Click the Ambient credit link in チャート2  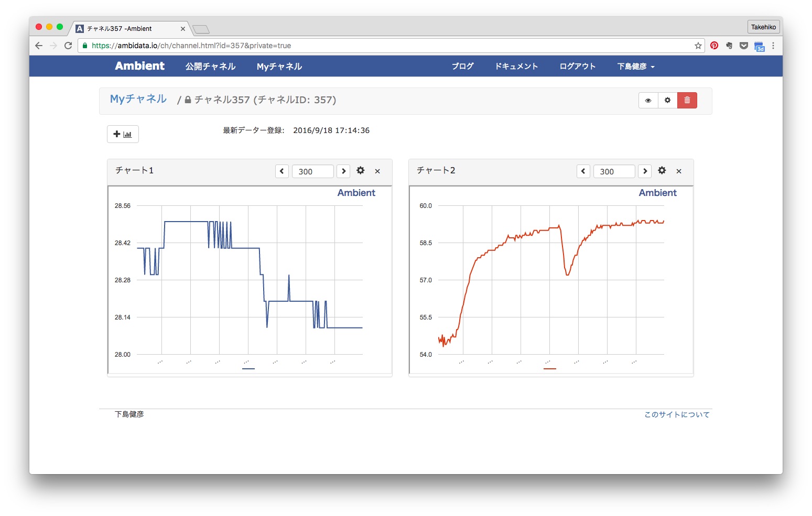pos(657,193)
